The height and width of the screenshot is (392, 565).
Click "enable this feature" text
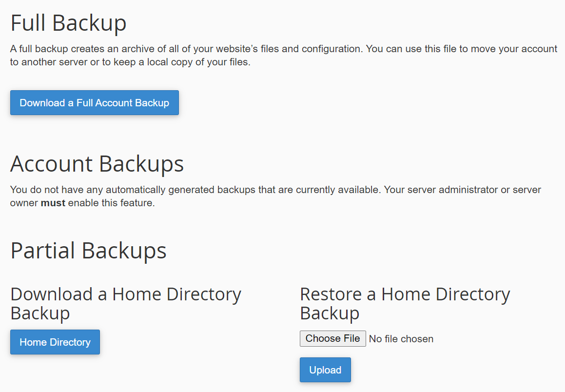[x=111, y=203]
